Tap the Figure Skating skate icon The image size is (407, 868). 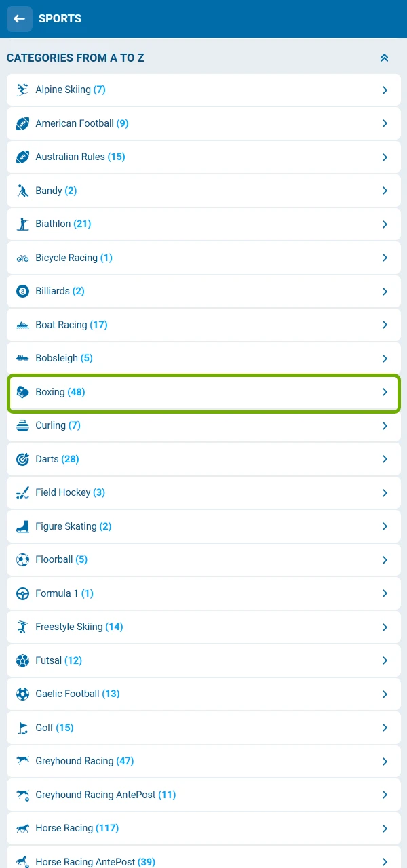click(23, 526)
